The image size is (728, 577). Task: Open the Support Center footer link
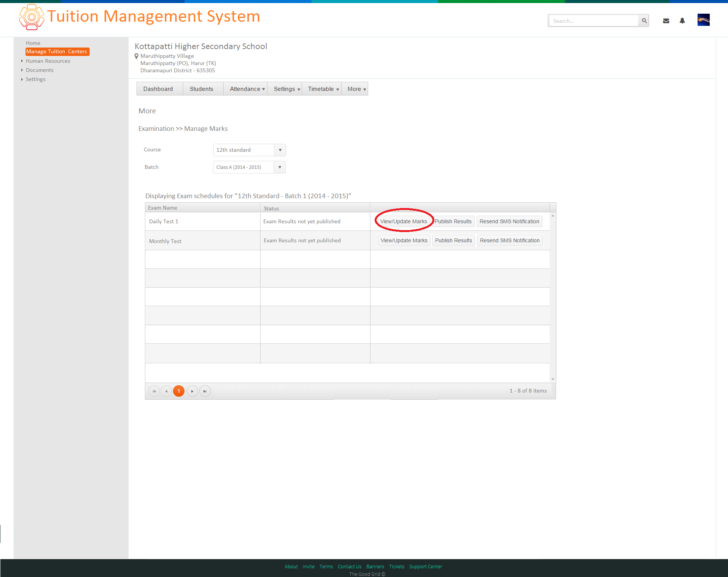coord(426,567)
